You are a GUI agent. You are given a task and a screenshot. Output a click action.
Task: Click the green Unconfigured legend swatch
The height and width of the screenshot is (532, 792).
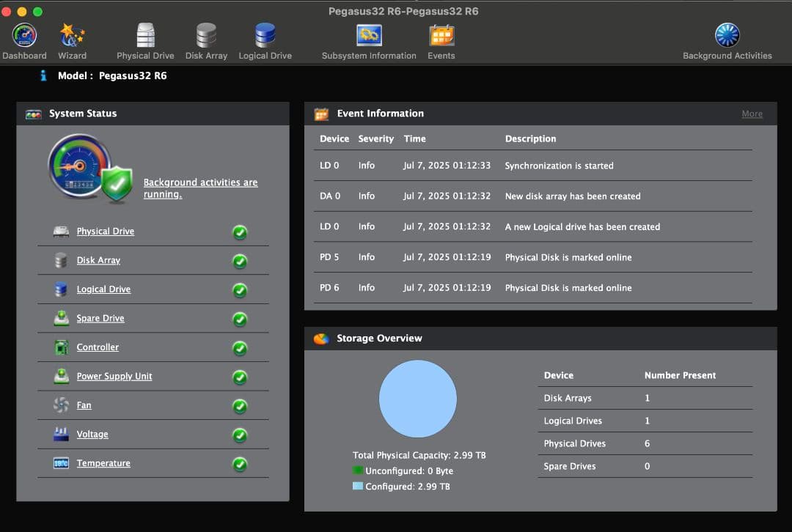click(358, 471)
